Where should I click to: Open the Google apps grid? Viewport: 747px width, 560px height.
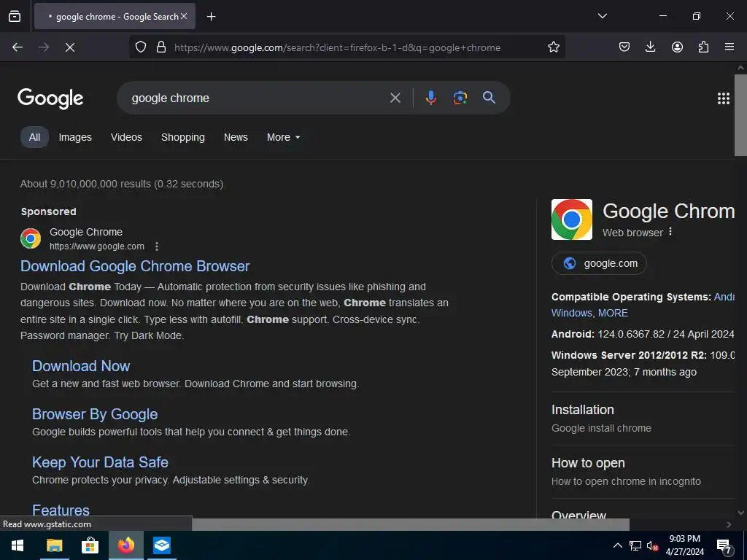[723, 98]
